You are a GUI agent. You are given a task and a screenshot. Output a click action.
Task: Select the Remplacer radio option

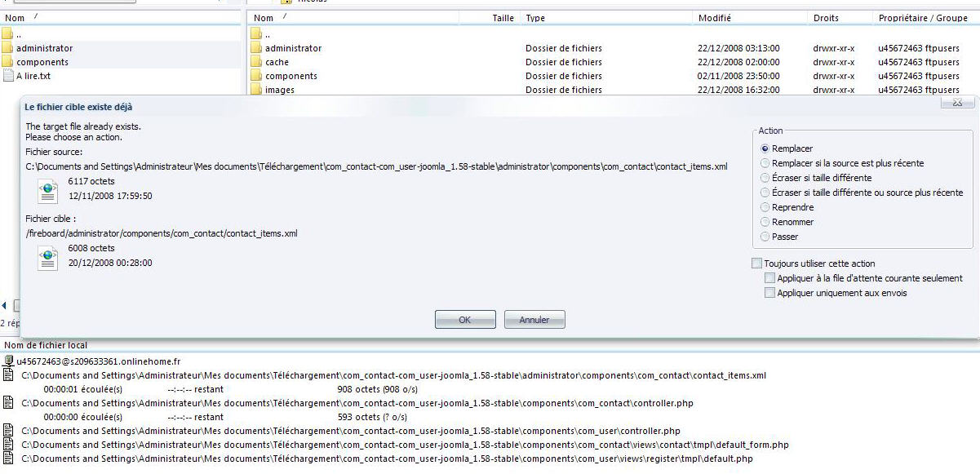click(765, 148)
